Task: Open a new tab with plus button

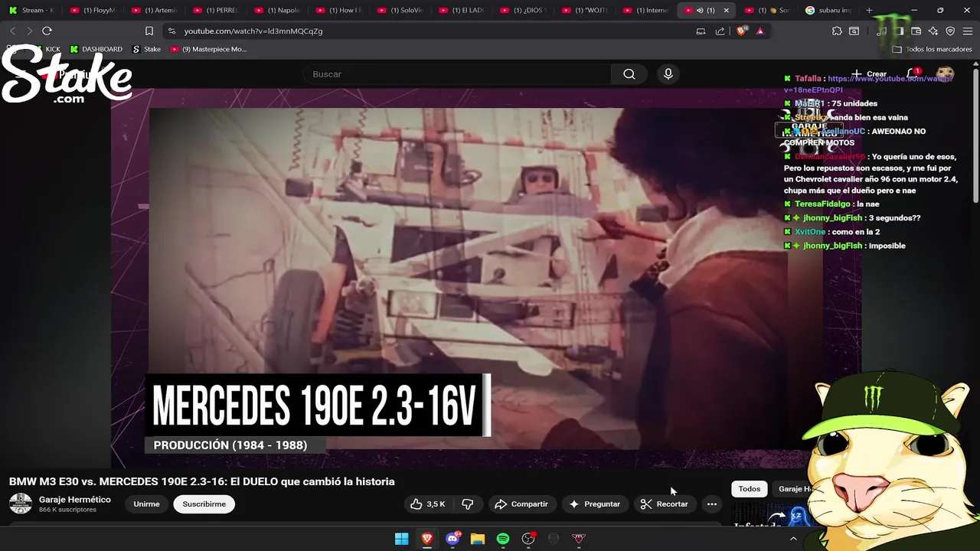Action: (x=869, y=10)
